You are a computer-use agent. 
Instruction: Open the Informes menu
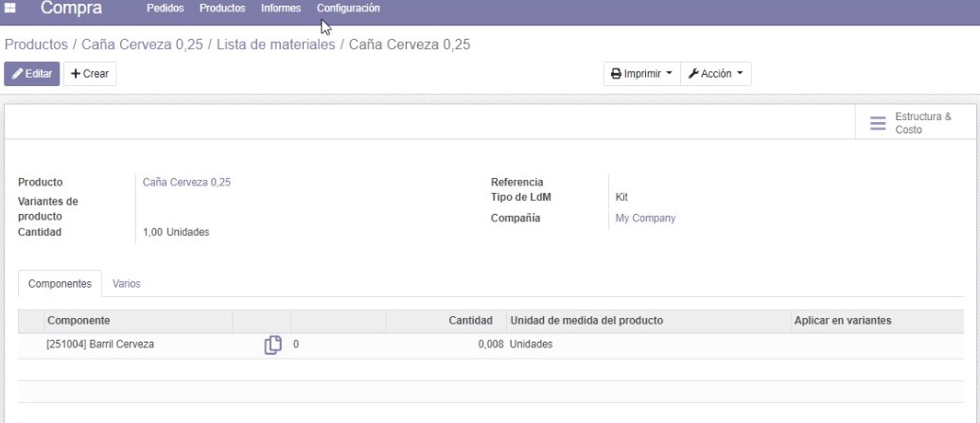tap(281, 9)
